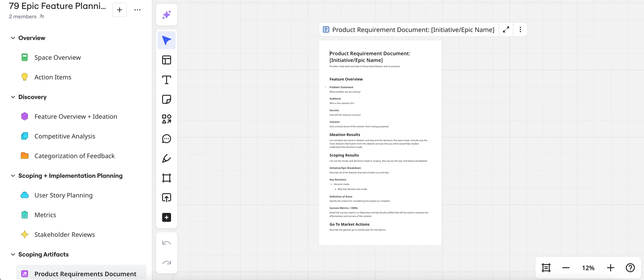The height and width of the screenshot is (280, 644).
Task: Open the Competitive Analysis board
Action: coord(65,136)
